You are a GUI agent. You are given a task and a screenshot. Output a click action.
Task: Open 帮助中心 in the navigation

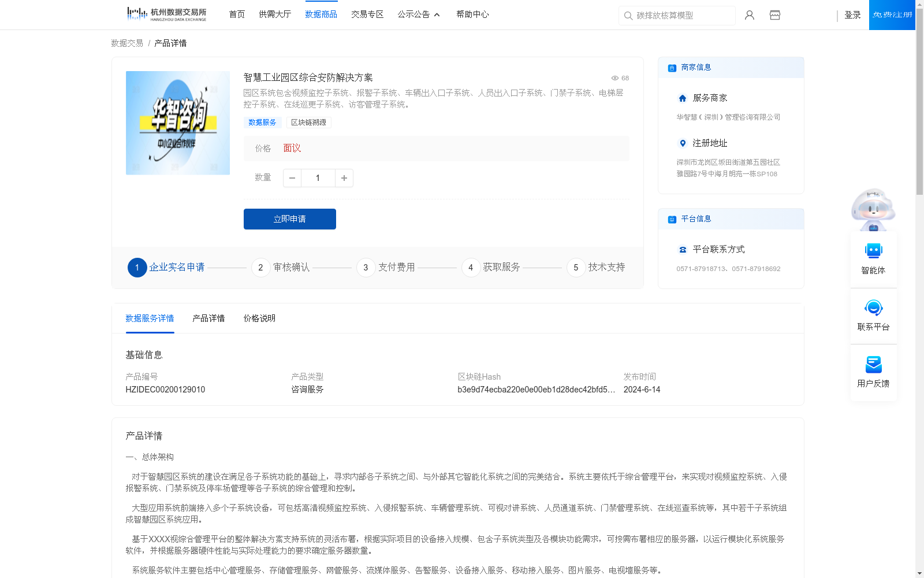[x=472, y=14]
